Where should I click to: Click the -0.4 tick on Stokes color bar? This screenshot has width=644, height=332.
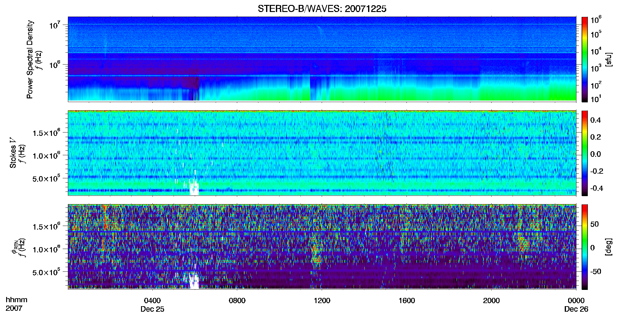(x=597, y=188)
